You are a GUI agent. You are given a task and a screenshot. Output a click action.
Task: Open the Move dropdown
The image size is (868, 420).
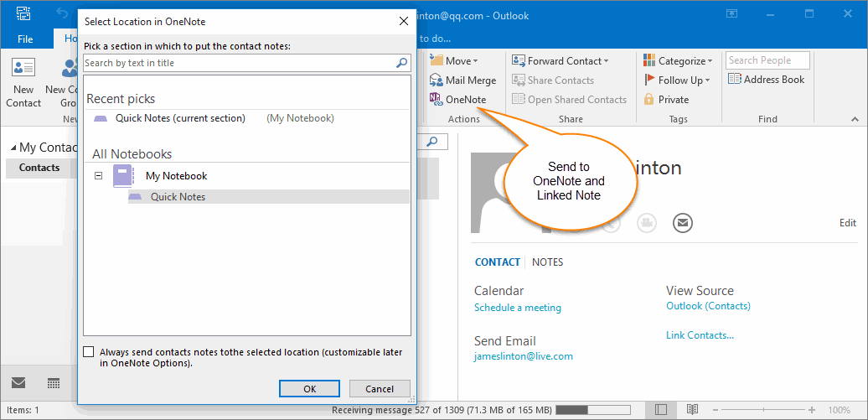click(476, 61)
